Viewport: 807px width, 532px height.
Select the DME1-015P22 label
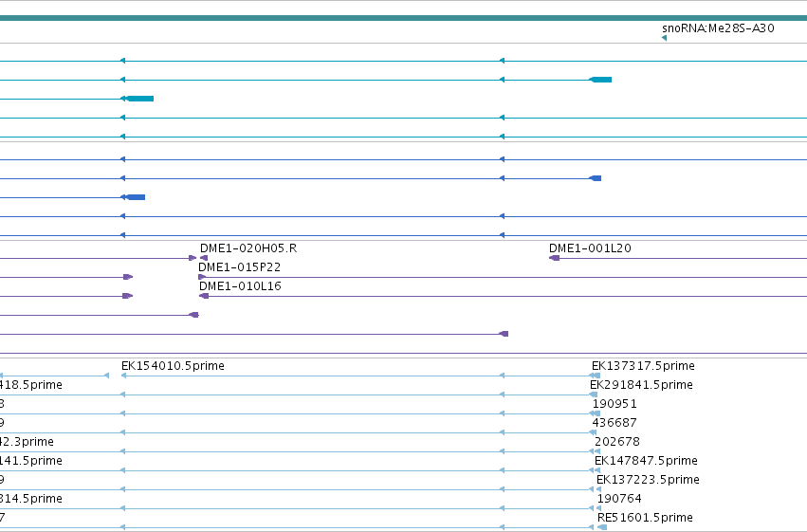coord(239,267)
